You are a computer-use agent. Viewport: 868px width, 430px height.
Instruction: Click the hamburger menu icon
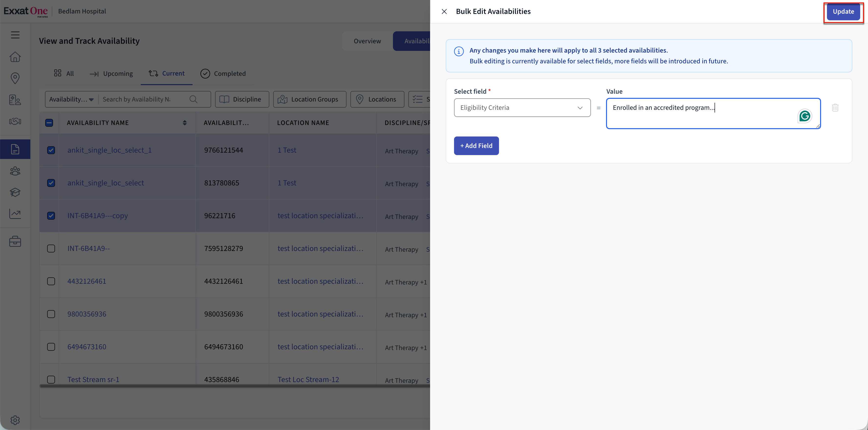15,35
